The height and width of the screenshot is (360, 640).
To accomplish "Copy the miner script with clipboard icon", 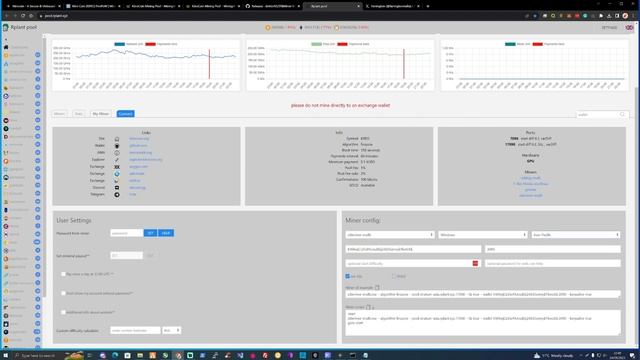I will point(368,307).
